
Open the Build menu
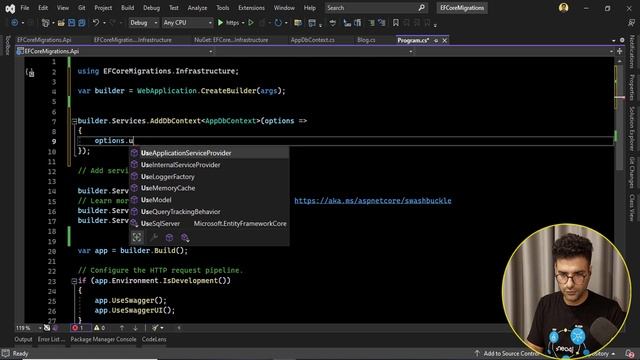coord(127,8)
